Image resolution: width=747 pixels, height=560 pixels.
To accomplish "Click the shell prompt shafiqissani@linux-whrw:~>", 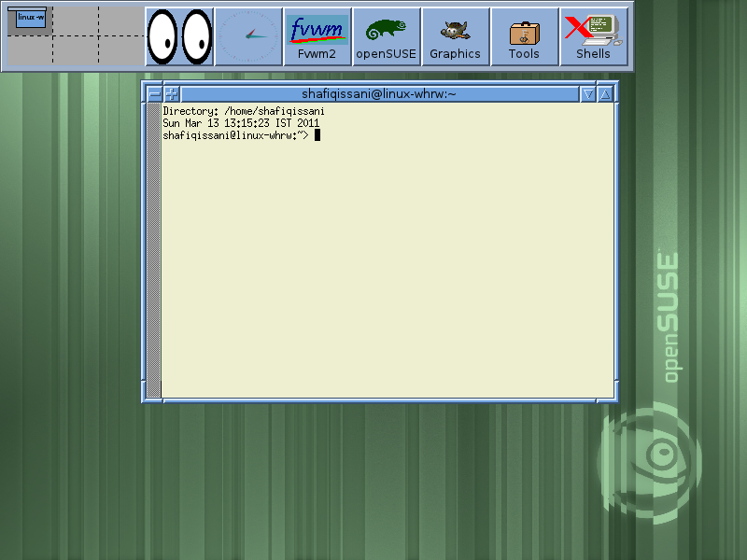I will click(236, 135).
